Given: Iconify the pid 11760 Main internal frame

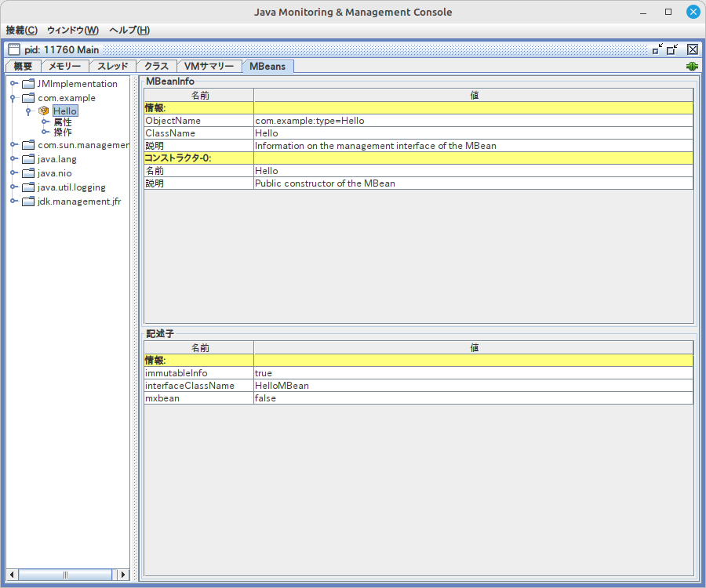Looking at the screenshot, I should pos(657,49).
